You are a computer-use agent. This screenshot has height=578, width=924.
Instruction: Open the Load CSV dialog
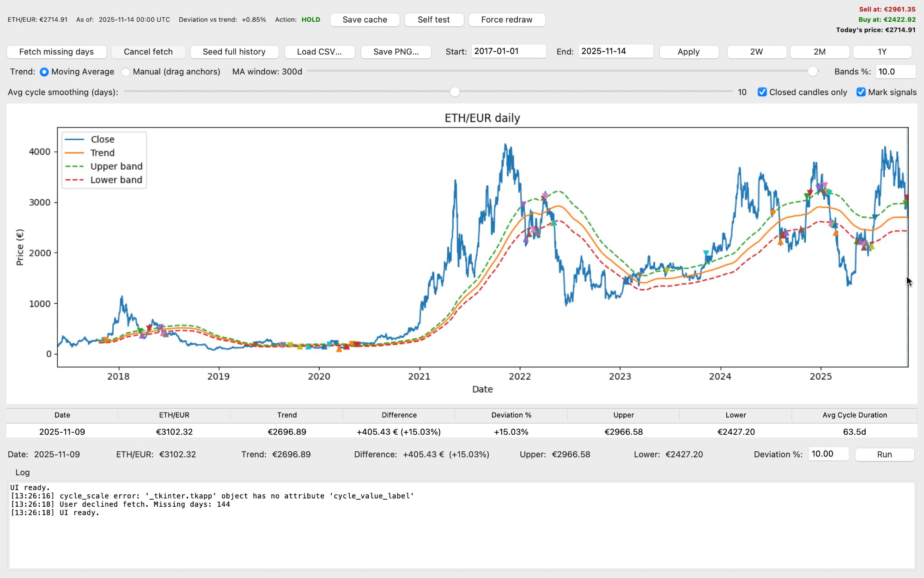pos(319,52)
